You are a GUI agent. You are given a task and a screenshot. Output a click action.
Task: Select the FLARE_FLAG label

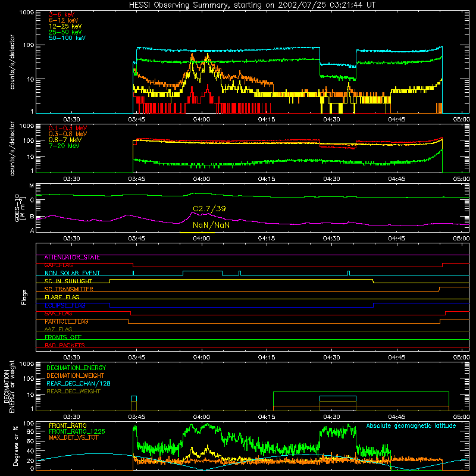pyautogui.click(x=62, y=297)
